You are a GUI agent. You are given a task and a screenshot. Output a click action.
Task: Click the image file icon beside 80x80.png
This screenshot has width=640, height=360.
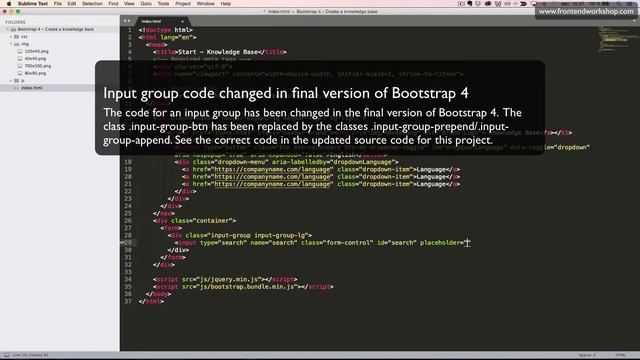[x=20, y=73]
